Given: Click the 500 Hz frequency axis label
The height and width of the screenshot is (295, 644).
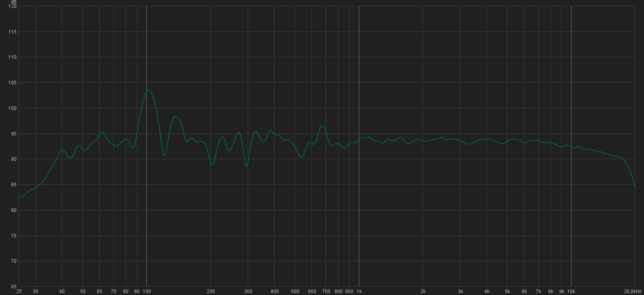Looking at the screenshot, I should point(295,291).
